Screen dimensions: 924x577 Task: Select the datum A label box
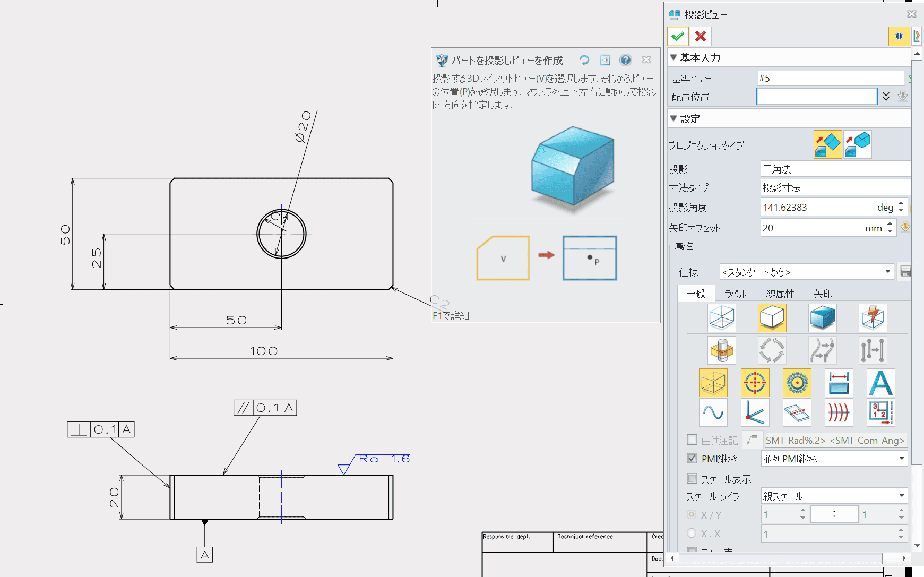pyautogui.click(x=204, y=555)
